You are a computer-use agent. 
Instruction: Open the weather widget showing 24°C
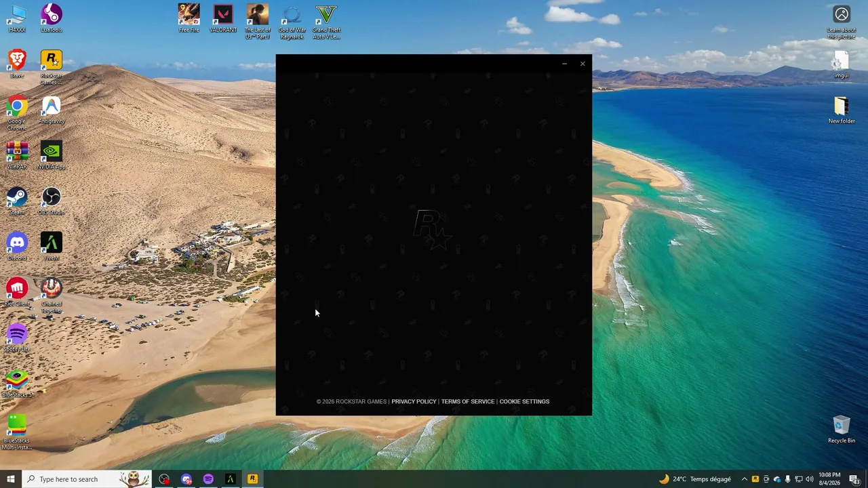694,479
